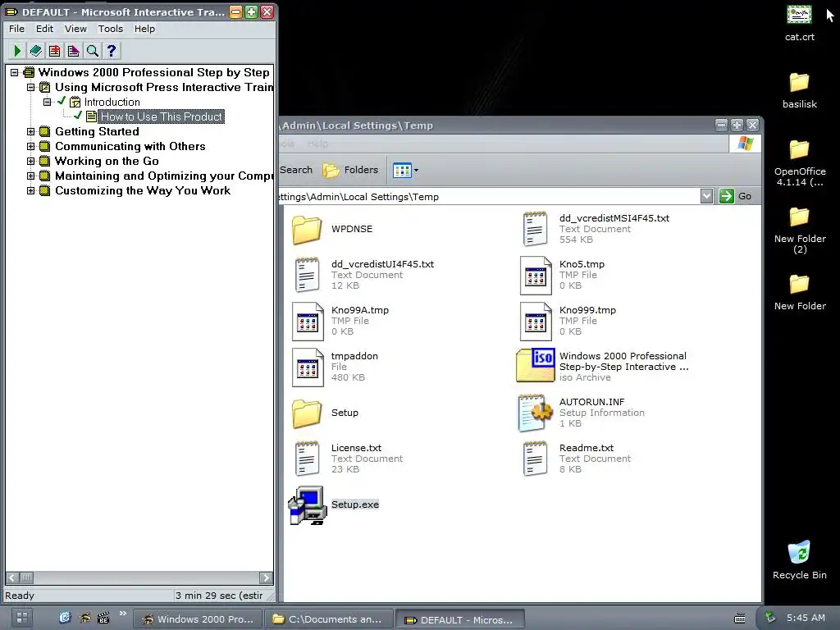Screen dimensions: 840x630
Task: Open the Start menu button
Action: [x=22, y=619]
